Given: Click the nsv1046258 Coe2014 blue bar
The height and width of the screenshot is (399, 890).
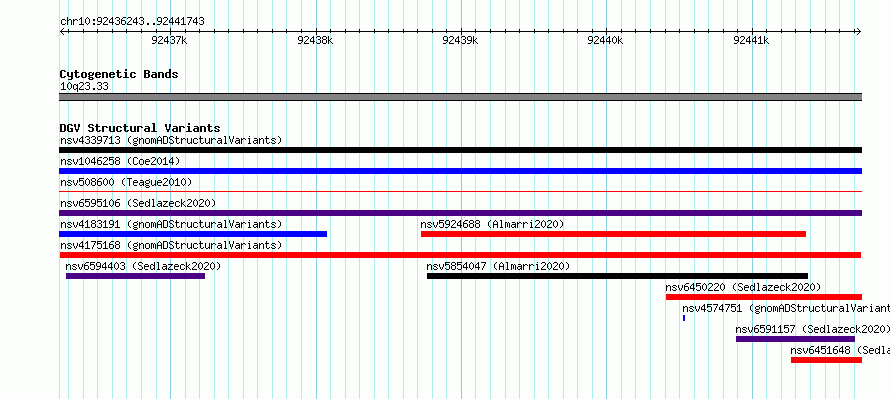Looking at the screenshot, I should coord(460,171).
